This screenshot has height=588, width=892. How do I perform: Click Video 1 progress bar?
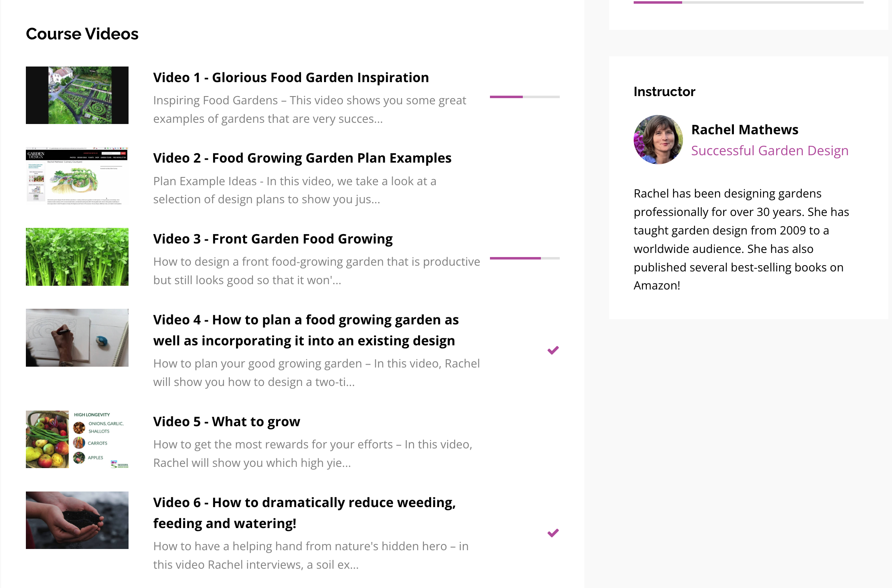(524, 97)
